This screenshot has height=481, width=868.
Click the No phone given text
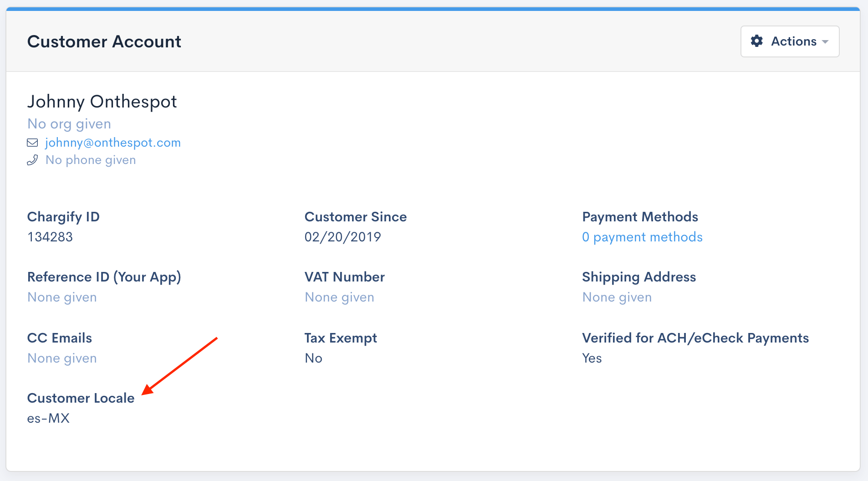90,159
